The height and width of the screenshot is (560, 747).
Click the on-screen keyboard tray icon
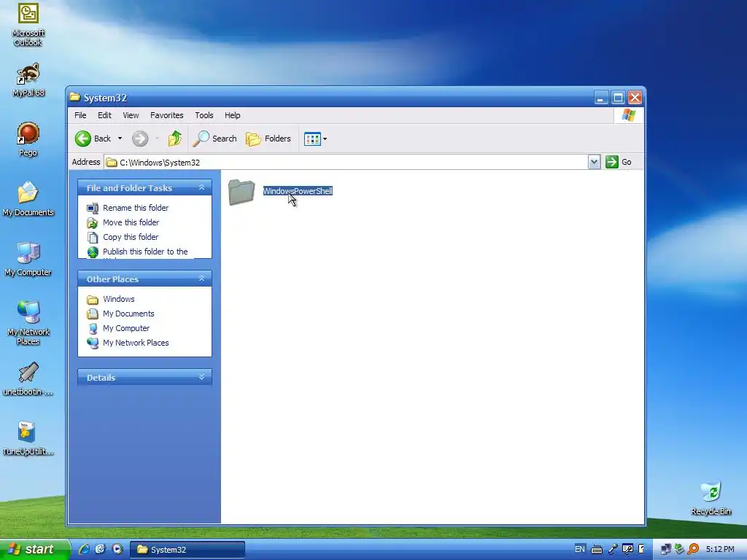(x=597, y=550)
